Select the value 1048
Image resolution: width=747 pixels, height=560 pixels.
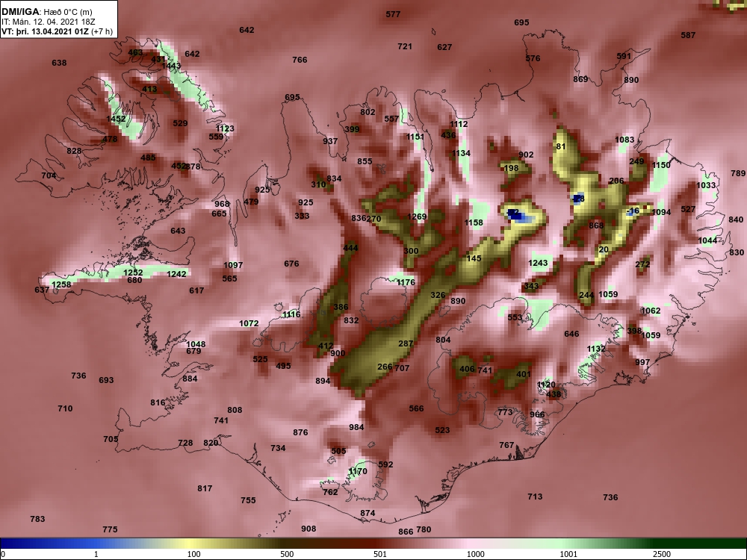pyautogui.click(x=196, y=344)
